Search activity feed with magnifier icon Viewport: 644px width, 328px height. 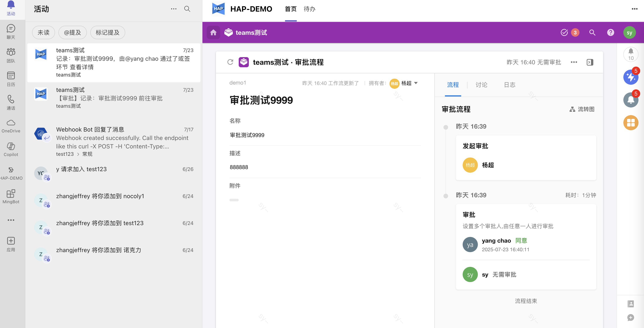tap(187, 9)
